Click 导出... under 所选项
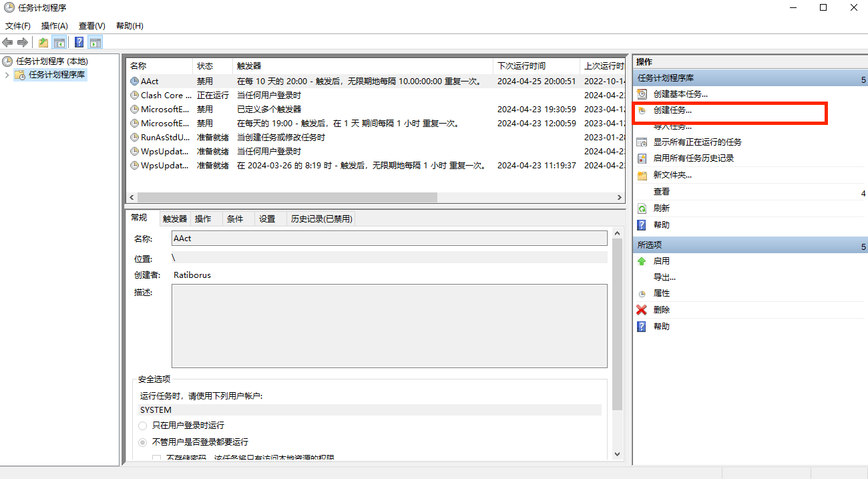Image resolution: width=868 pixels, height=479 pixels. click(x=664, y=277)
